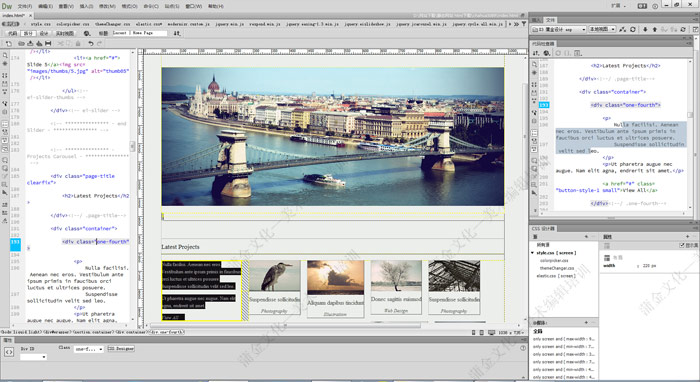
Task: Open the related file style.css
Action: pyautogui.click(x=41, y=24)
